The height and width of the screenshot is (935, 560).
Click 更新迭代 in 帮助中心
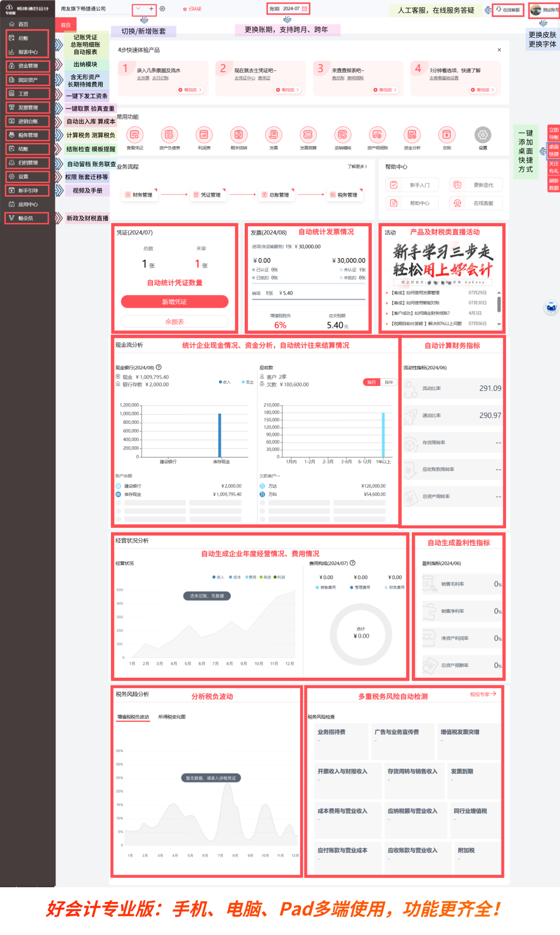point(476,185)
